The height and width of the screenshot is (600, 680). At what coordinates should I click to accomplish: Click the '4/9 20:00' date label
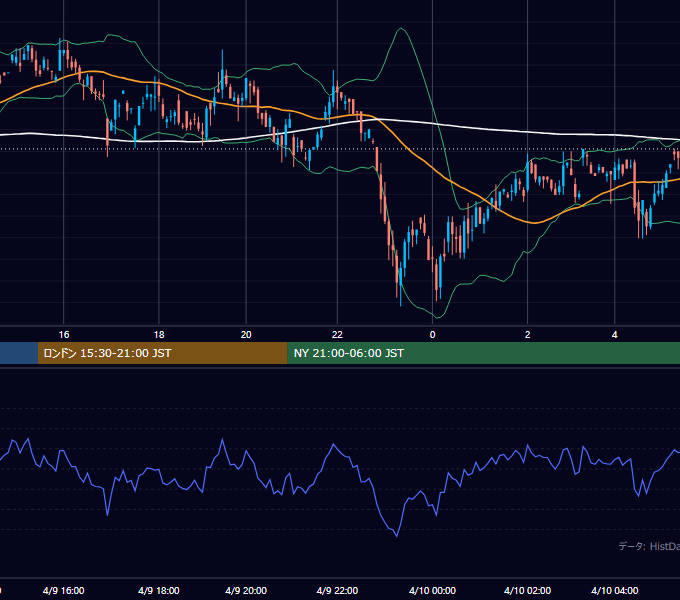pos(246,590)
